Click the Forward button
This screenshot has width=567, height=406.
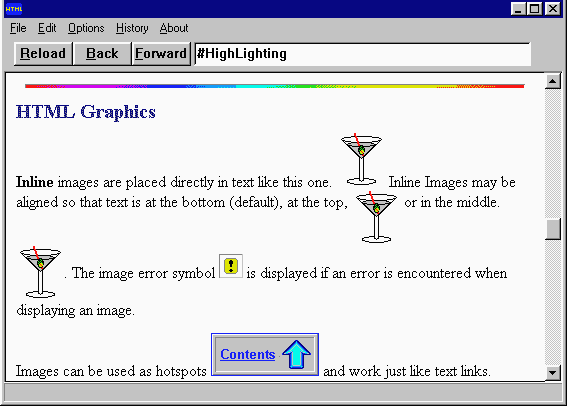[161, 54]
